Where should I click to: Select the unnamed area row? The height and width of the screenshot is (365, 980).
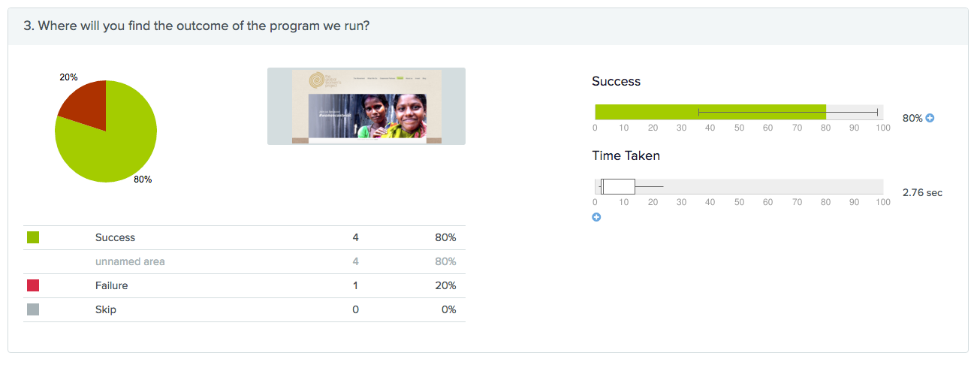[x=130, y=261]
